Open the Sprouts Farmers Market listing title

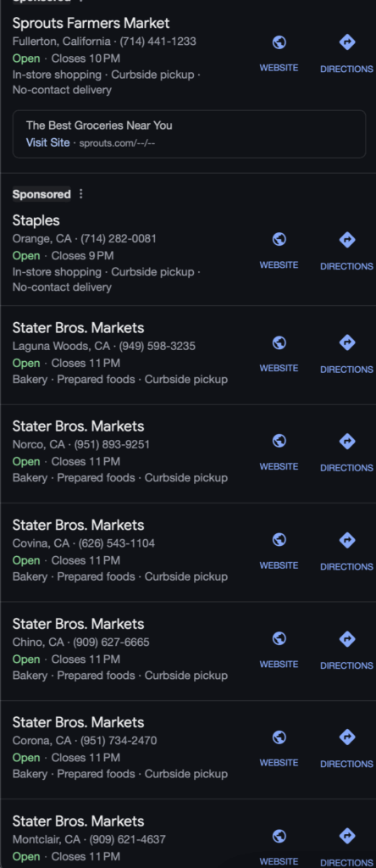pyautogui.click(x=91, y=23)
